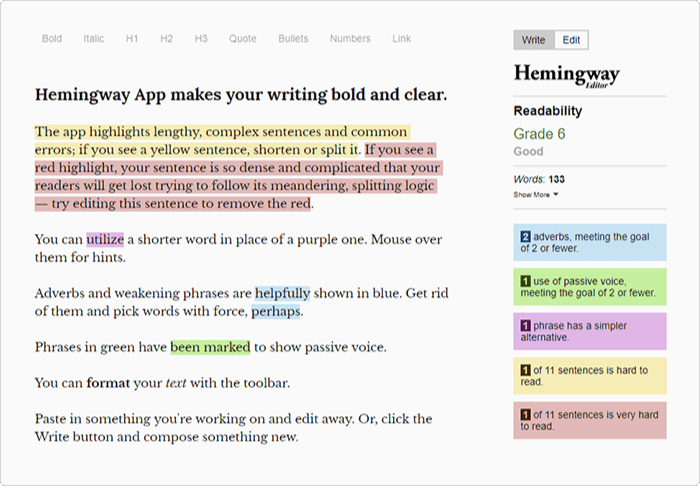Click the blue highlighted word 'perhaps'

tap(275, 312)
